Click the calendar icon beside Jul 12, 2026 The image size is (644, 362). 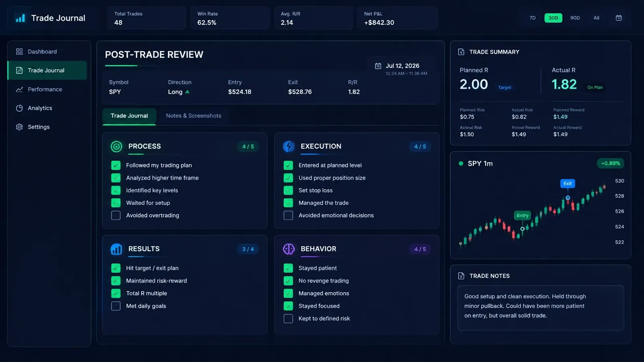[x=378, y=66]
